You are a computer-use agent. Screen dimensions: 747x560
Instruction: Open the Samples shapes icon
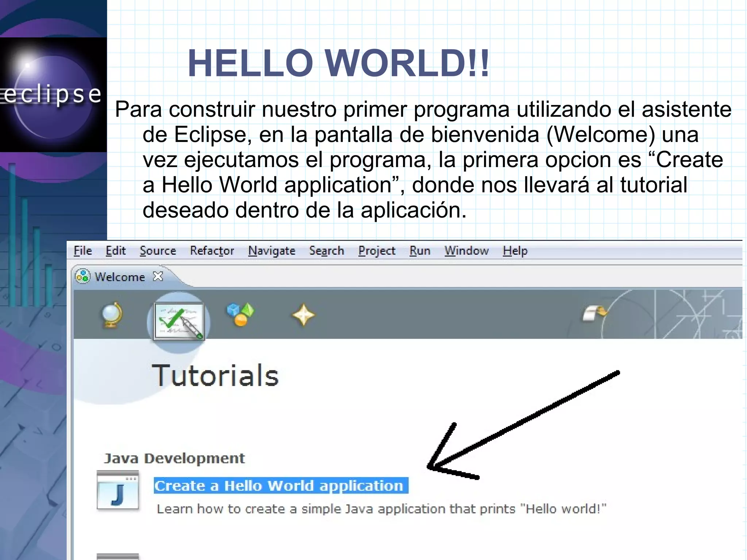pos(240,314)
